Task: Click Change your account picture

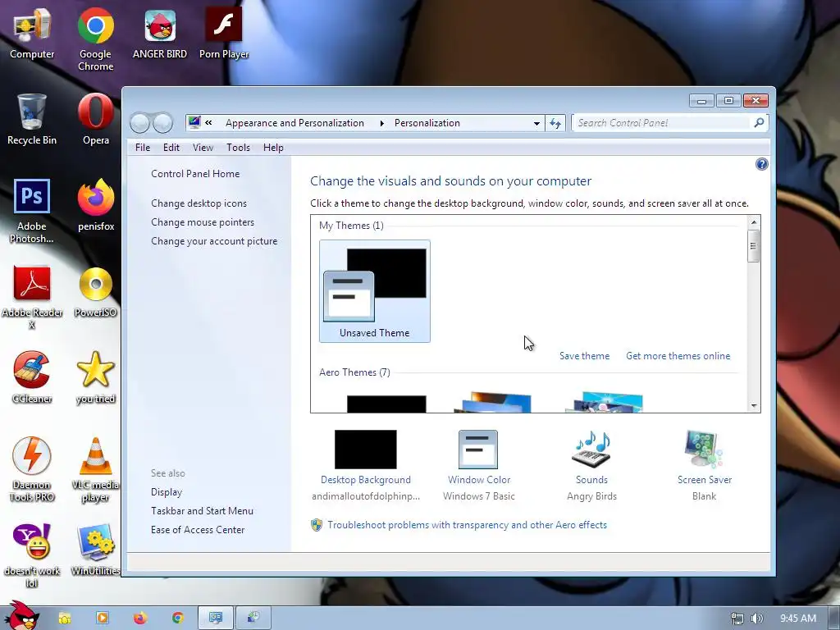Action: pos(214,241)
